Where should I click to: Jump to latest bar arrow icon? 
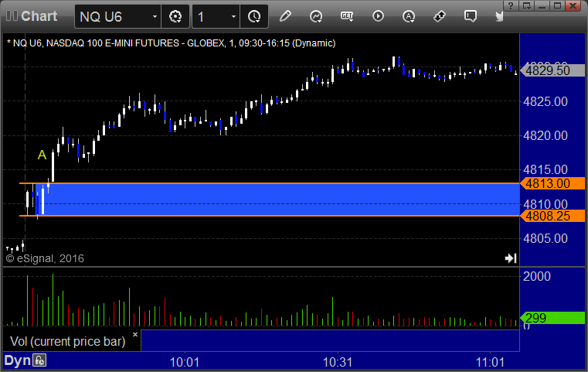pos(511,258)
